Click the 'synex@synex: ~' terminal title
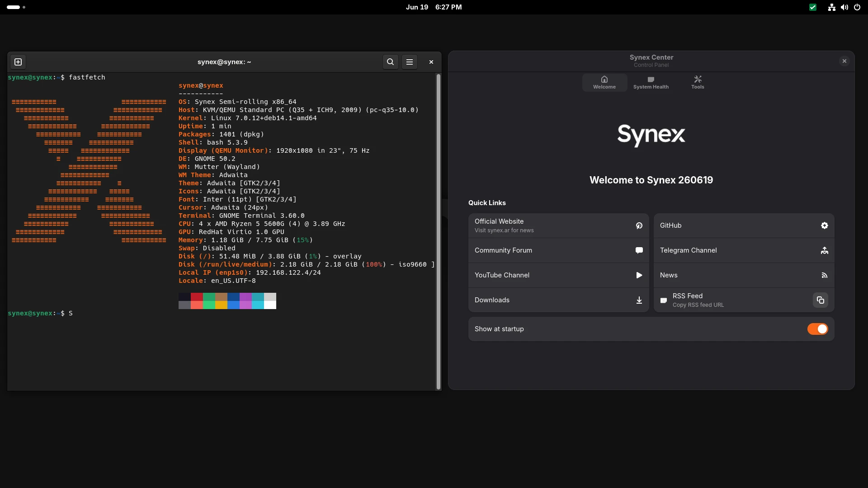868x488 pixels. pyautogui.click(x=224, y=62)
